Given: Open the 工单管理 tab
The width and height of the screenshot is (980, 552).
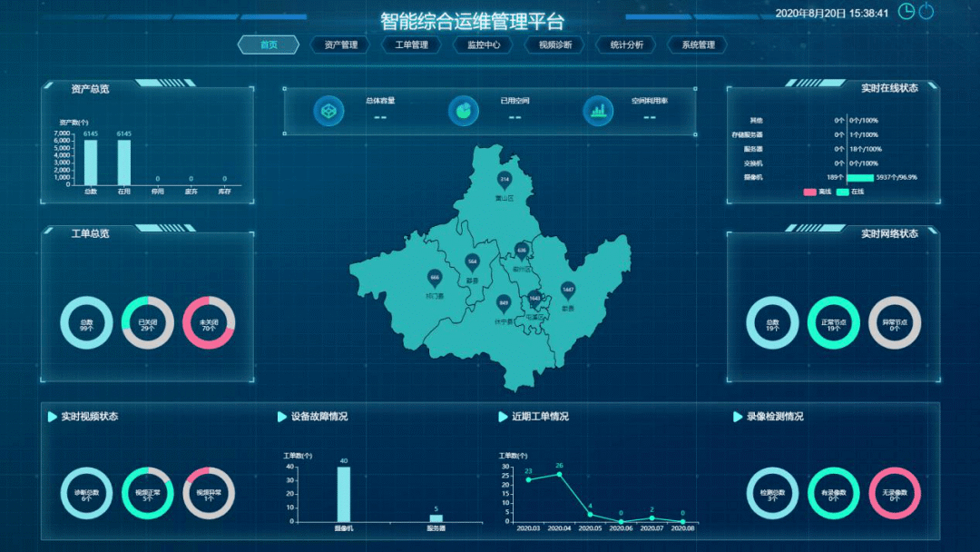Looking at the screenshot, I should [x=412, y=45].
